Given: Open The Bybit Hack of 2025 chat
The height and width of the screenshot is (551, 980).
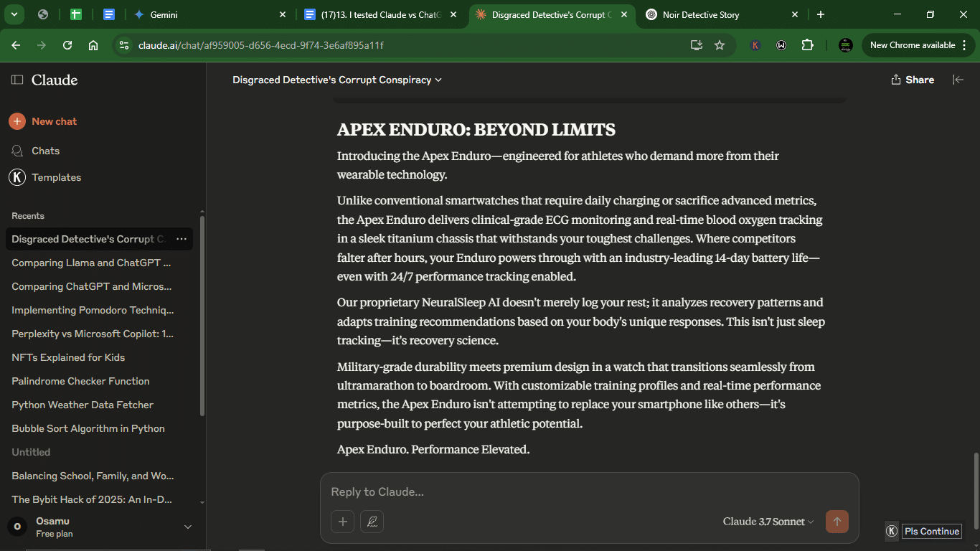Looking at the screenshot, I should click(x=92, y=499).
